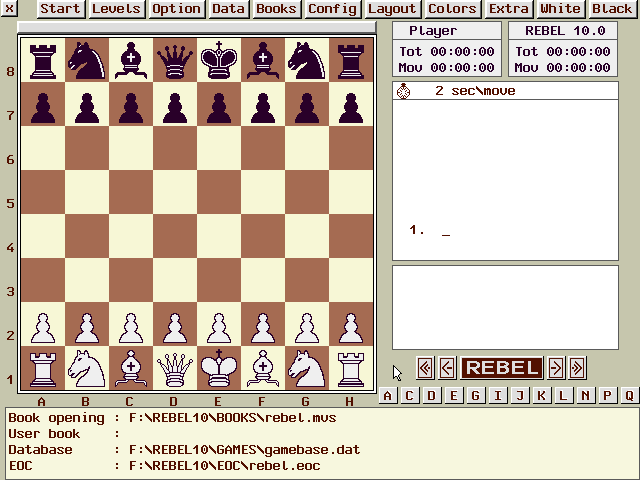Click the D shortcut key button
This screenshot has height=480, width=640.
[431, 396]
